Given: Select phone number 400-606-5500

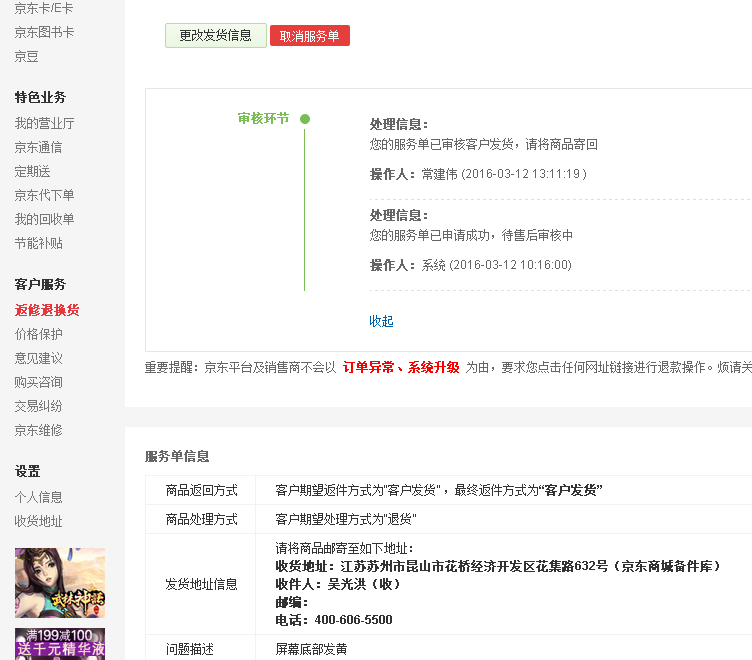Looking at the screenshot, I should 353,620.
